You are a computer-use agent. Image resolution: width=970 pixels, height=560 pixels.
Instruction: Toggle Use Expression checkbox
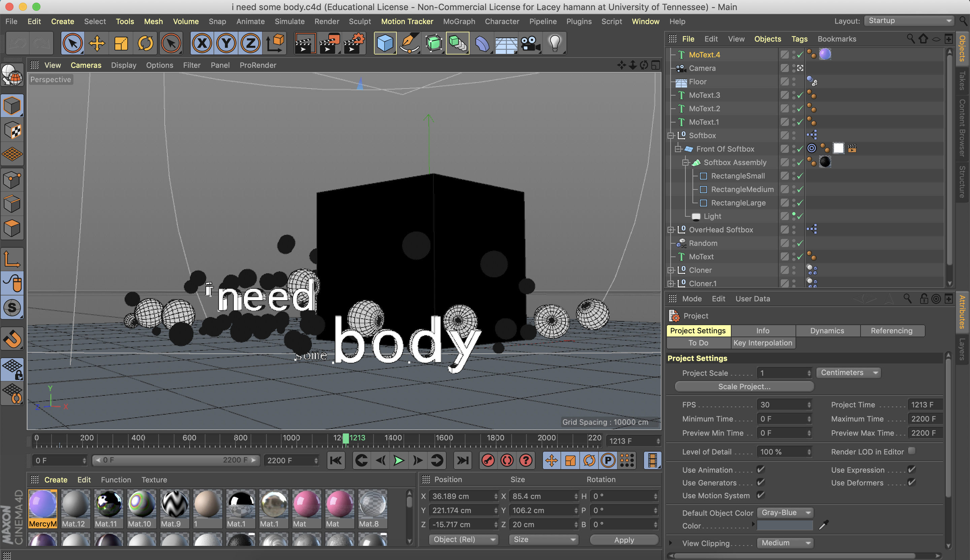(911, 469)
